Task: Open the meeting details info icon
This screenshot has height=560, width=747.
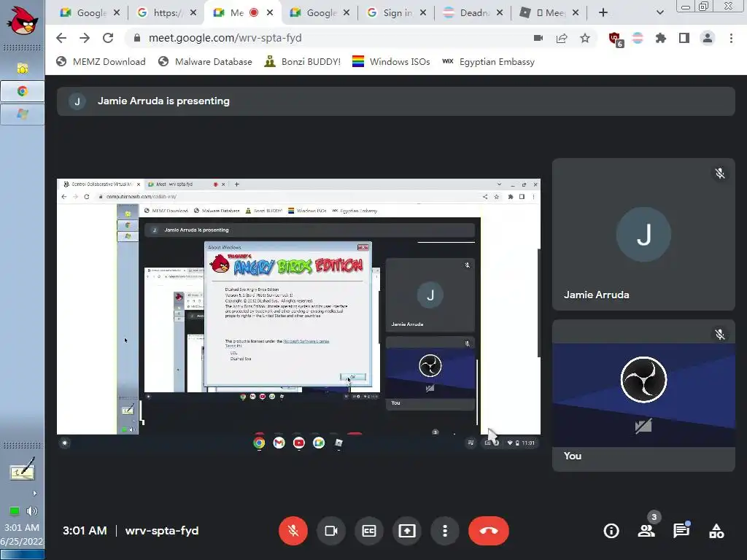Action: 611,531
